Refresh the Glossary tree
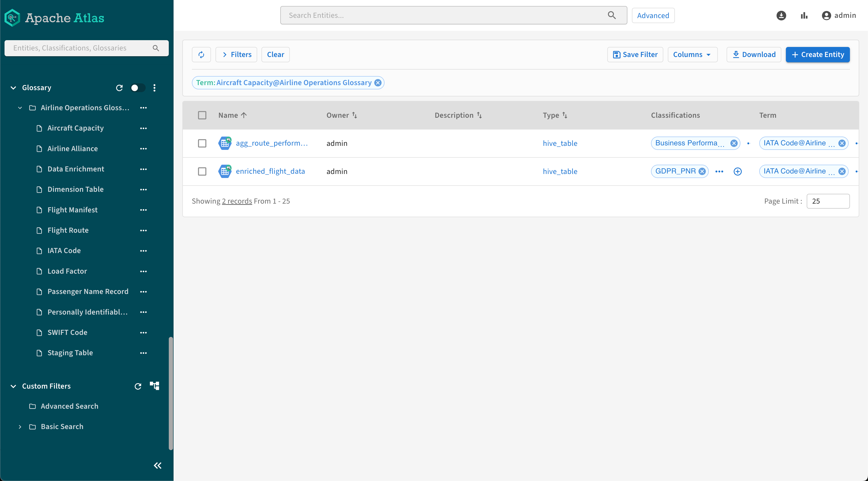Viewport: 868px width, 481px height. point(119,88)
